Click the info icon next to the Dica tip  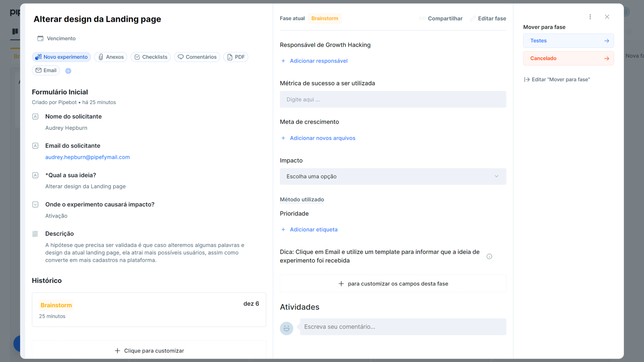click(489, 256)
